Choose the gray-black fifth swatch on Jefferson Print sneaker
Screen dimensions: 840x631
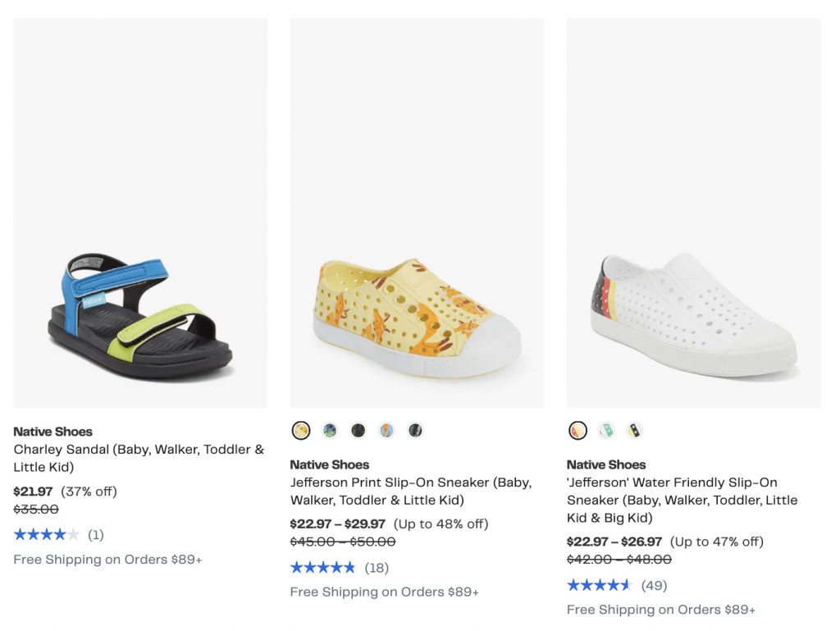(416, 430)
